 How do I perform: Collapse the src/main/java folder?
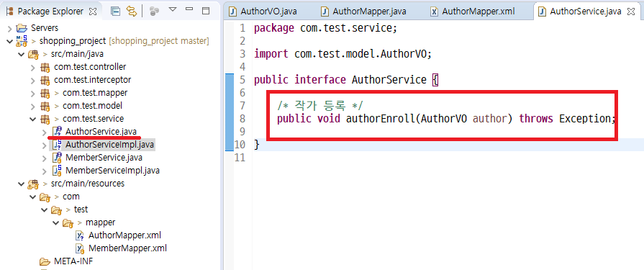pyautogui.click(x=22, y=54)
